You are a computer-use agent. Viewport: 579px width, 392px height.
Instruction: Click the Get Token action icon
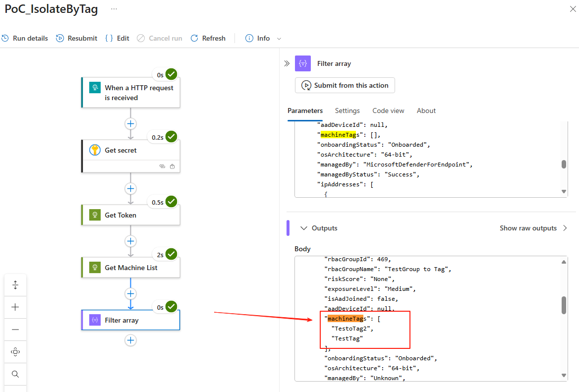pos(95,215)
